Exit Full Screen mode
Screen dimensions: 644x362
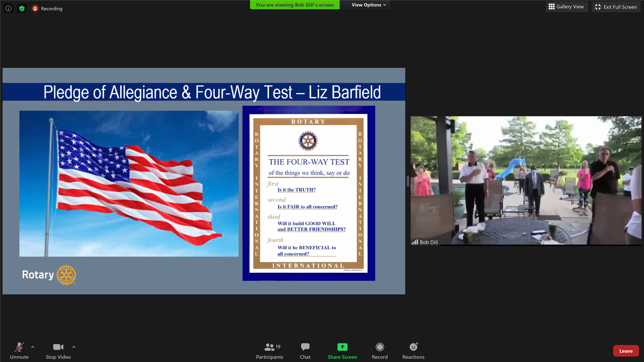coord(616,7)
